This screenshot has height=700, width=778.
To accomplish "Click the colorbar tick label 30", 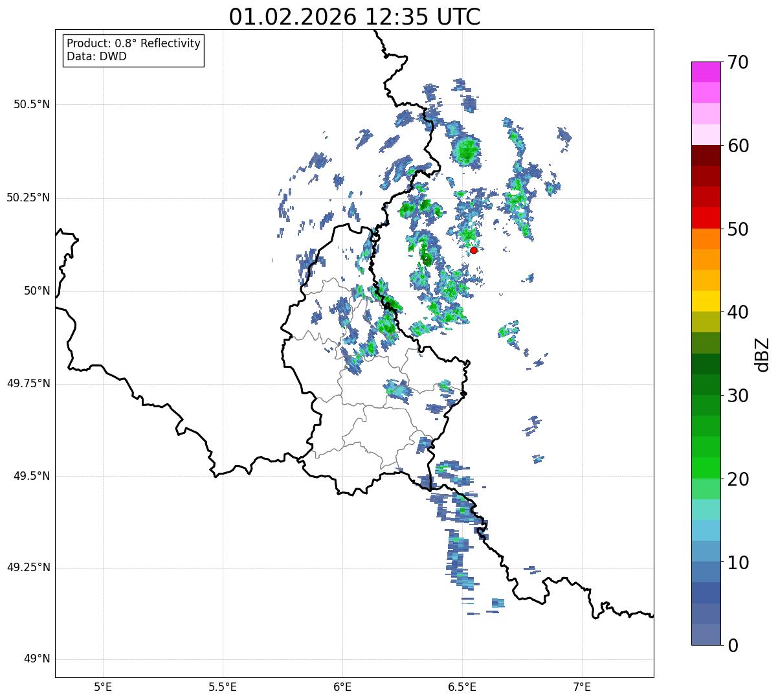I will pos(738,396).
